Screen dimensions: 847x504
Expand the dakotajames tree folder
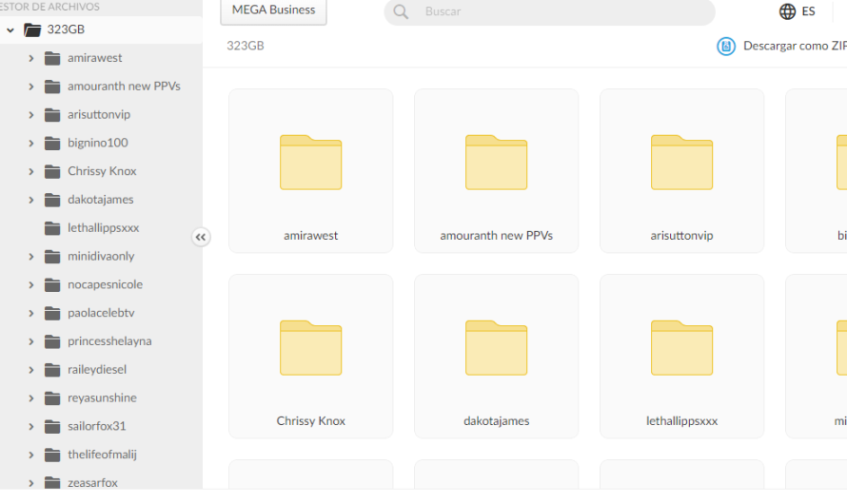click(x=30, y=200)
